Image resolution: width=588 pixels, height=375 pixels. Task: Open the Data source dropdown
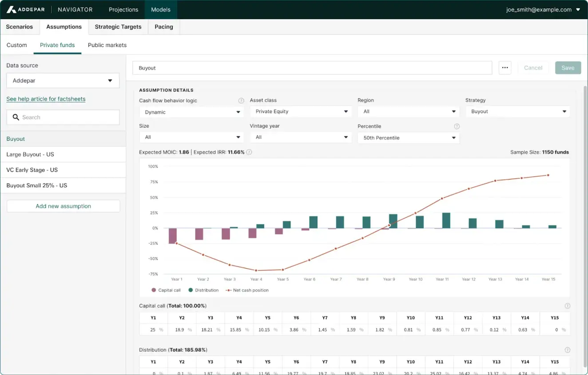coord(62,80)
